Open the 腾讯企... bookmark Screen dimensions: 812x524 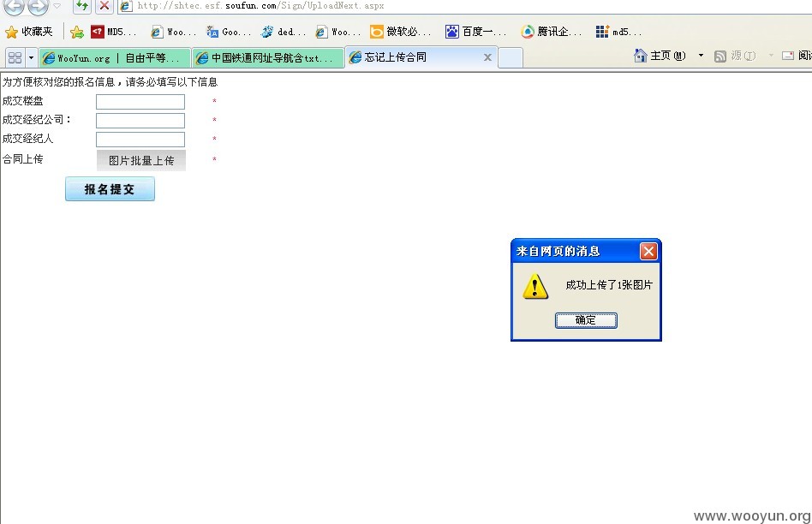click(x=551, y=32)
